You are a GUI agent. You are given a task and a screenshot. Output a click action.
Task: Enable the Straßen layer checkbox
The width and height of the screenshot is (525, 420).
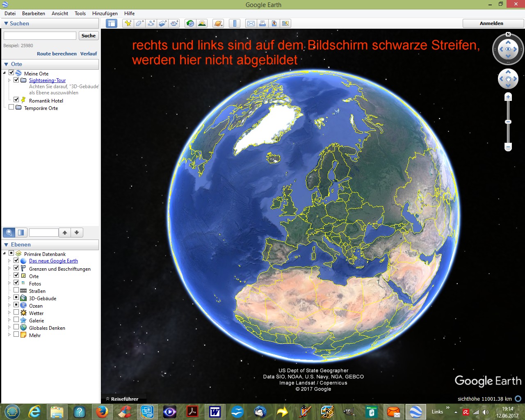point(16,290)
